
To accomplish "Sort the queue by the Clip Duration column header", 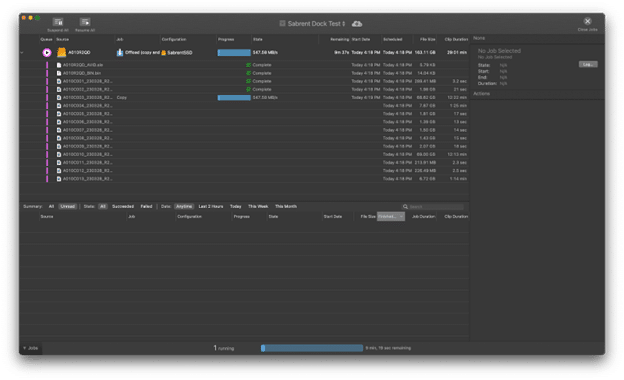I will [x=456, y=39].
